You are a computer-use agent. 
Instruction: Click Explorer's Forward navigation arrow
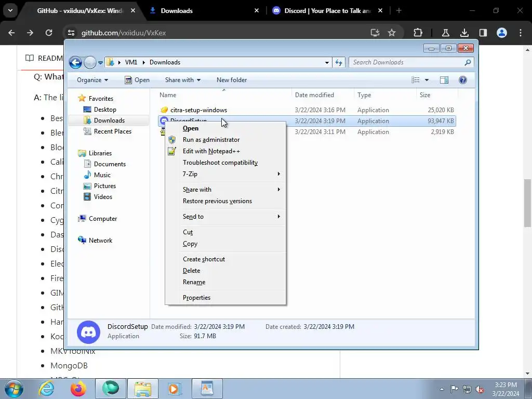(90, 62)
